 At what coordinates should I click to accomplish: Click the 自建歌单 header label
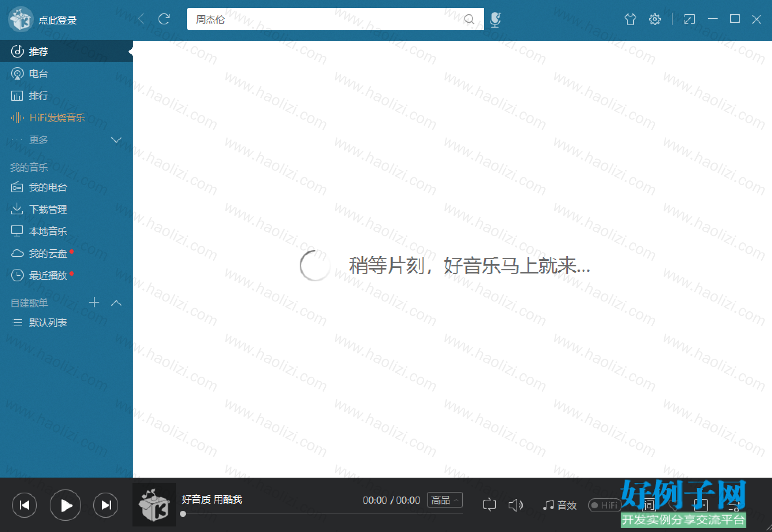[29, 303]
